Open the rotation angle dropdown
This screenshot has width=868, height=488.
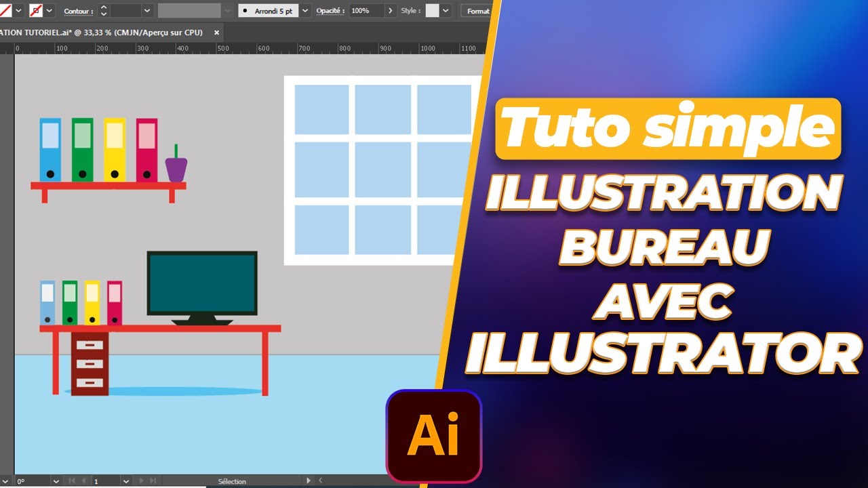pyautogui.click(x=56, y=481)
